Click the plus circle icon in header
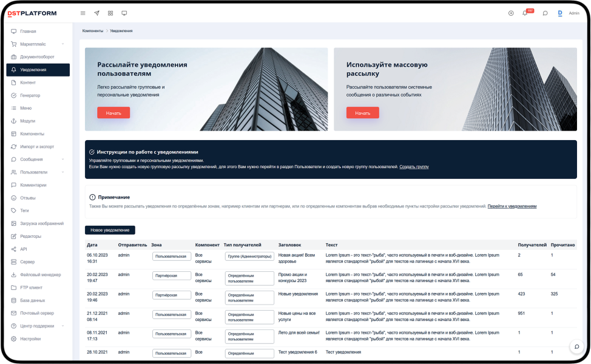This screenshot has height=364, width=591. tap(511, 13)
